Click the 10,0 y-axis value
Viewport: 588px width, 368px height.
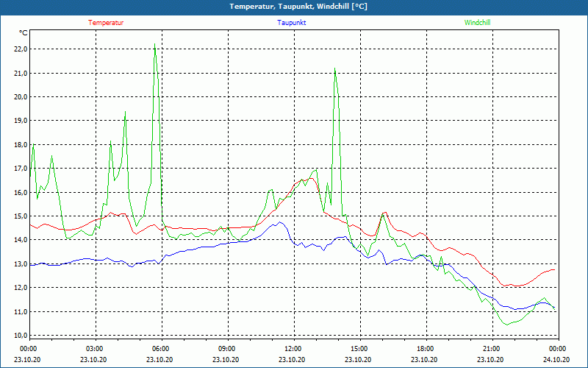click(21, 336)
